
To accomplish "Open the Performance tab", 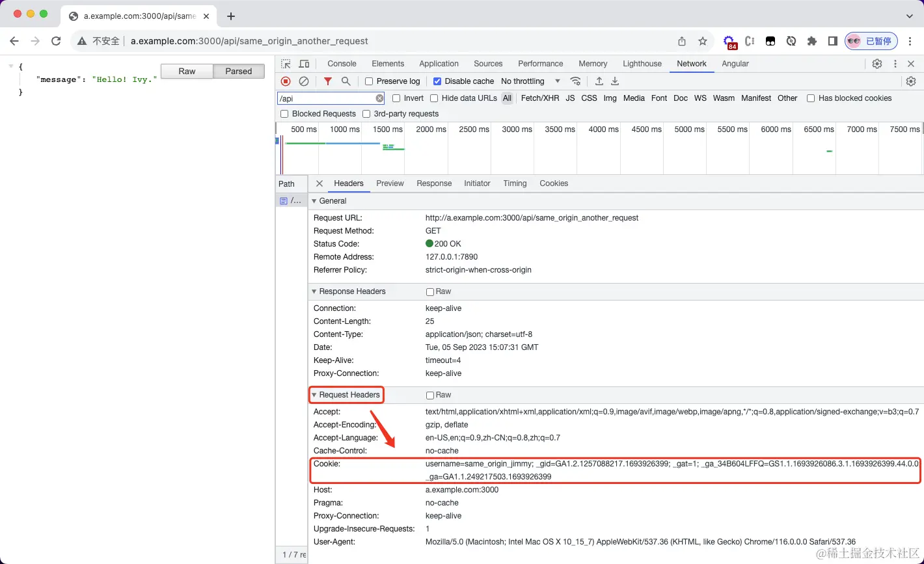I will click(540, 64).
